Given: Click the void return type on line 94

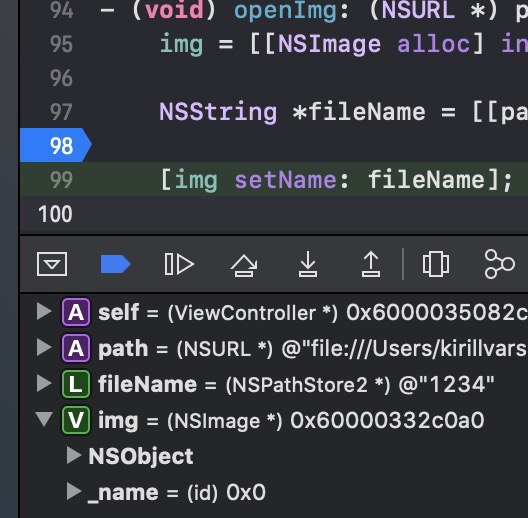Looking at the screenshot, I should (x=174, y=9).
